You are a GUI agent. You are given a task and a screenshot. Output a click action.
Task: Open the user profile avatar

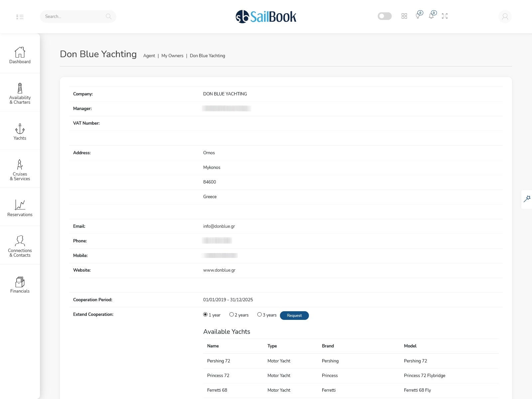[x=505, y=17]
